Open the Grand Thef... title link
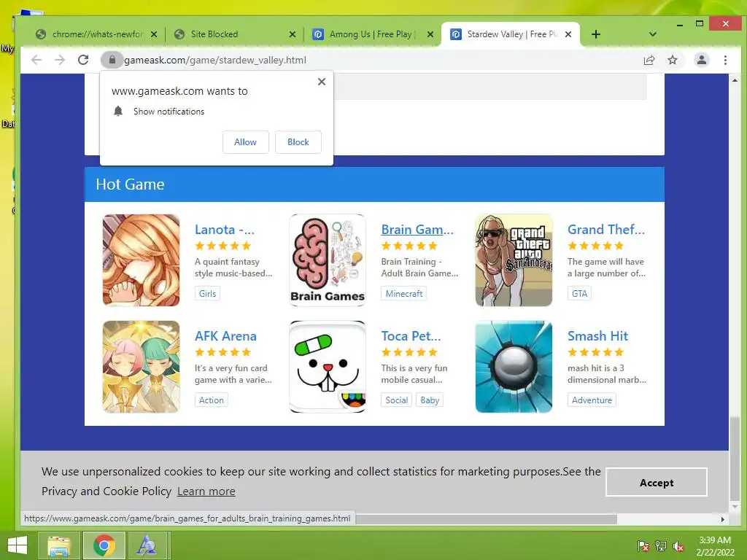The height and width of the screenshot is (560, 747). tap(605, 230)
